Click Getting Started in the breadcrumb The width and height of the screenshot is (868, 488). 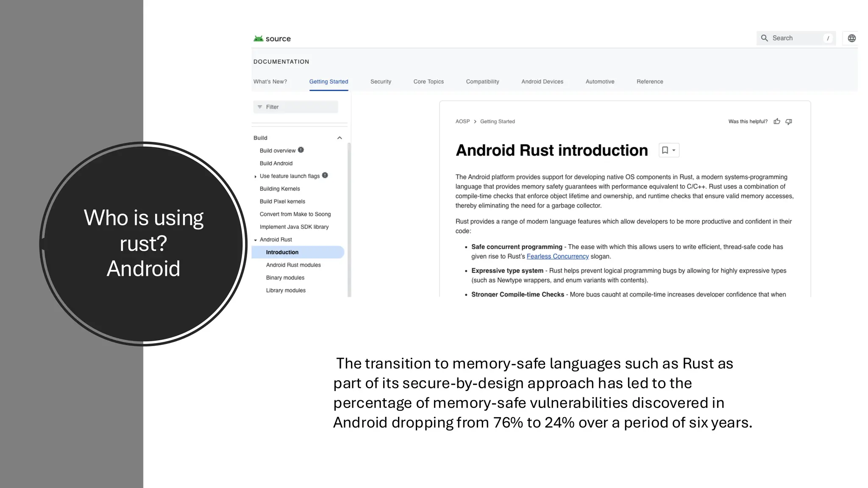[x=497, y=122]
